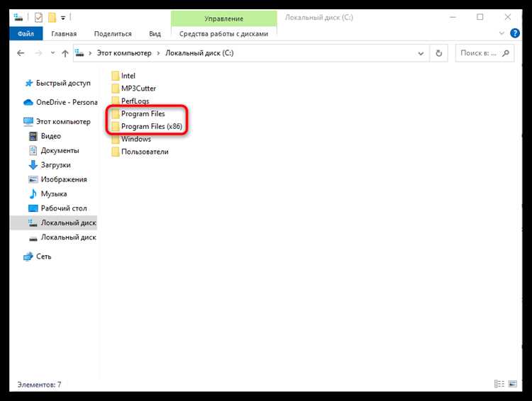The image size is (532, 401).
Task: Open recent locations dropdown arrow
Action: (52, 53)
